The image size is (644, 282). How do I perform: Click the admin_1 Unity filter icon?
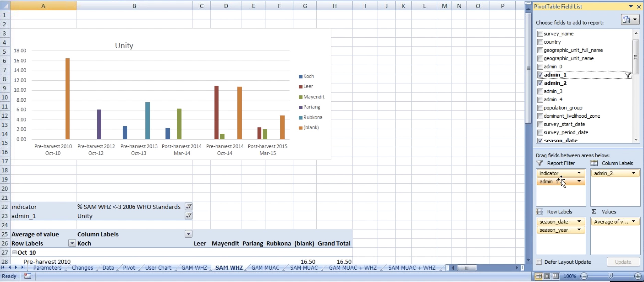point(188,216)
